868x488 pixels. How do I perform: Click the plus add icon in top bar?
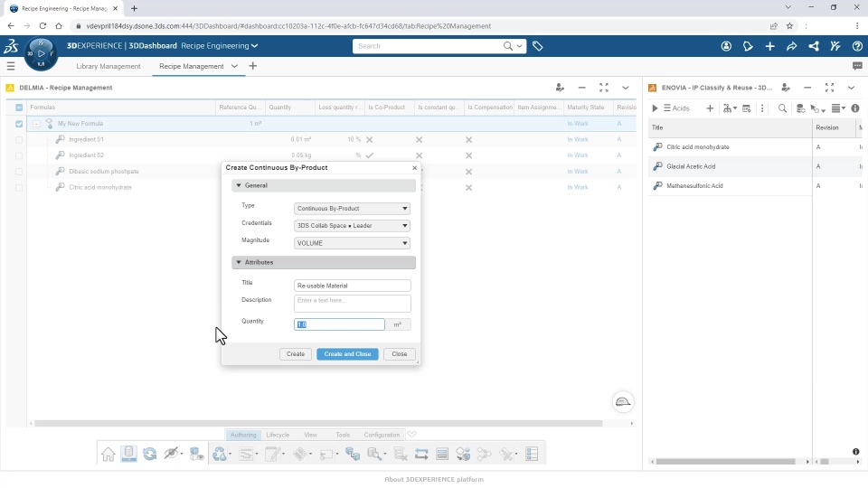[x=770, y=46]
